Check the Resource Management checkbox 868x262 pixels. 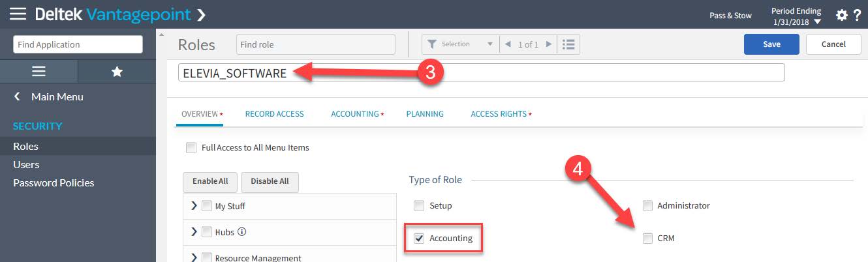[207, 257]
